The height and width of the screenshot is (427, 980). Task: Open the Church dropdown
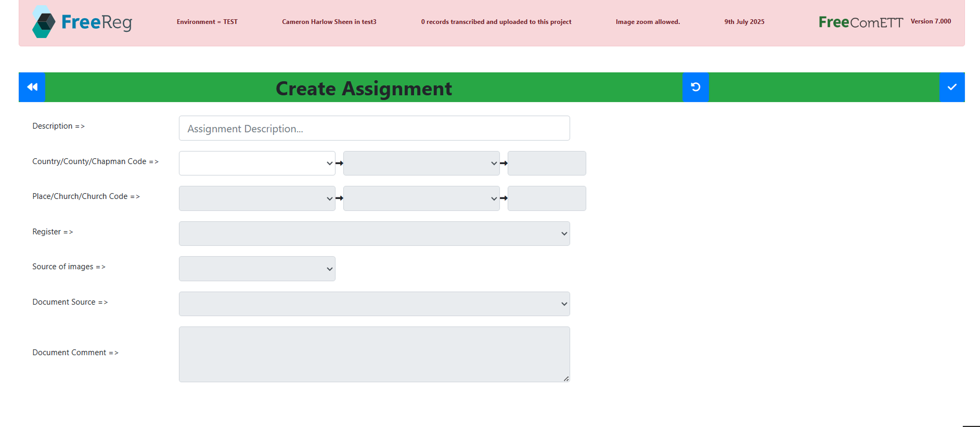pos(421,198)
